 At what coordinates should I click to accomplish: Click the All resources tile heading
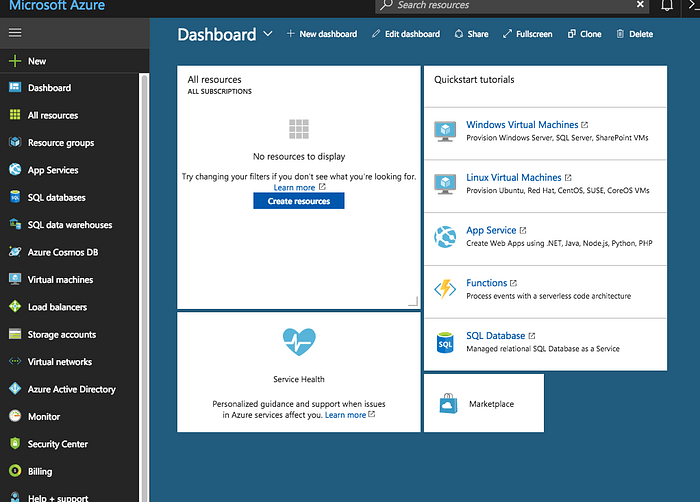[214, 79]
